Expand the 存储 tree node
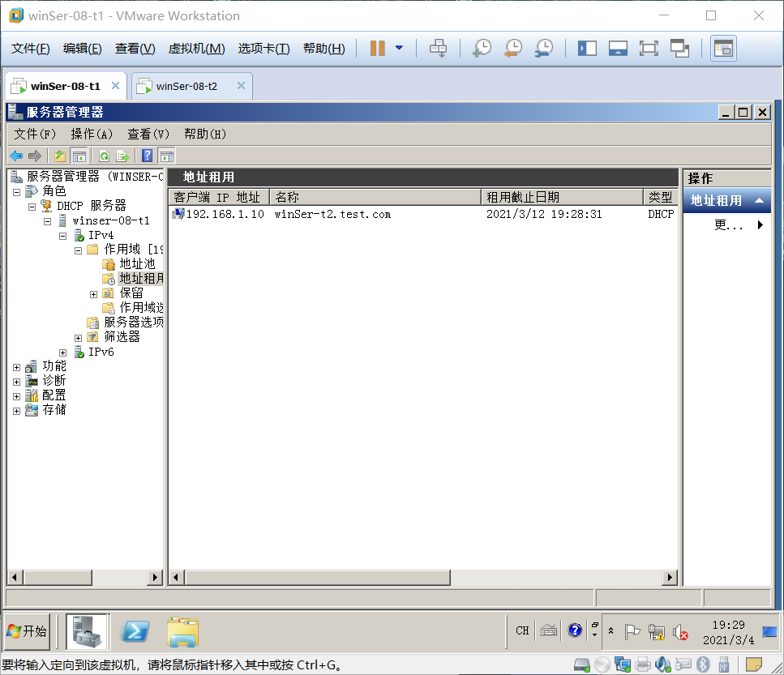The width and height of the screenshot is (784, 675). [x=16, y=411]
